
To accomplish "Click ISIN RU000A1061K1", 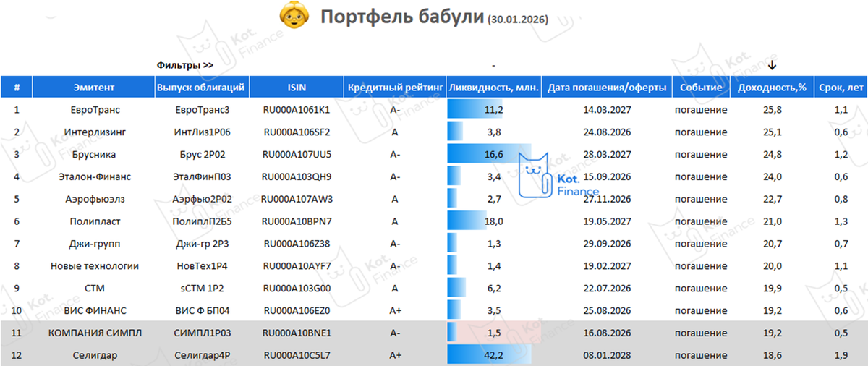I will [297, 110].
